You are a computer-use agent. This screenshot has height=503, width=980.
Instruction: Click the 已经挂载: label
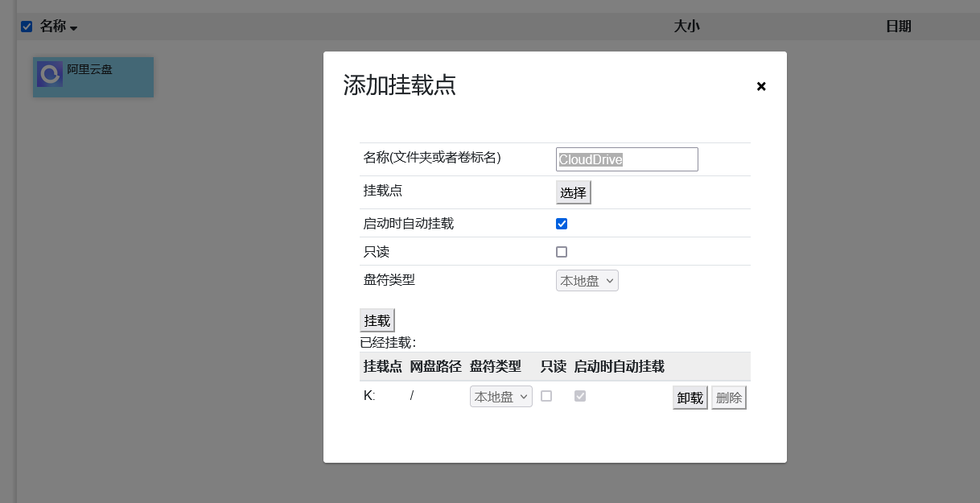coord(388,342)
